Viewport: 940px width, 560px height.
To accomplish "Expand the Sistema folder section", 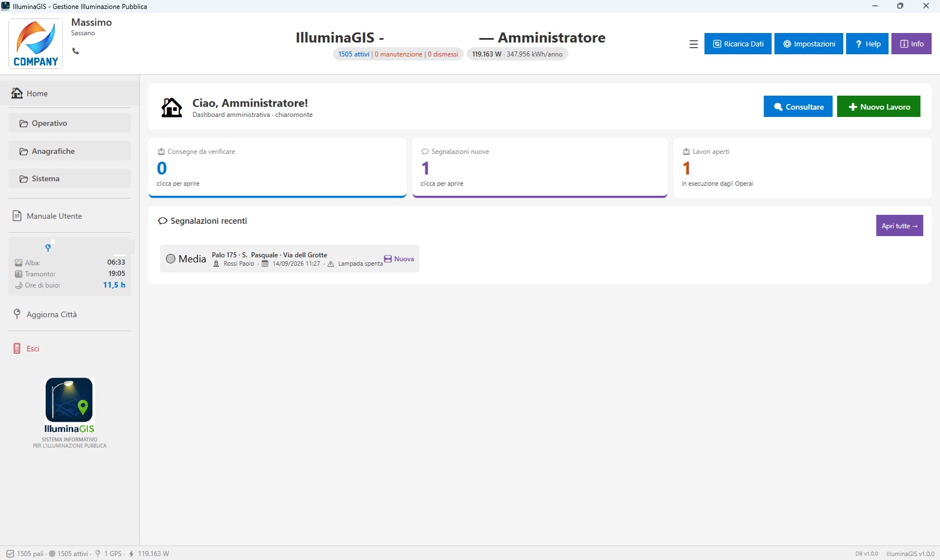I will [x=69, y=178].
